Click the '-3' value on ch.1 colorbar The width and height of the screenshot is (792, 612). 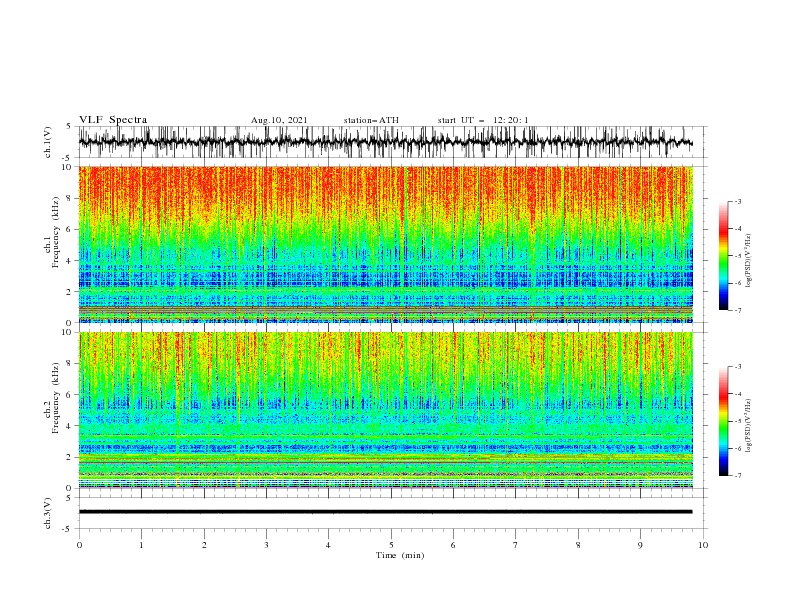coord(737,201)
